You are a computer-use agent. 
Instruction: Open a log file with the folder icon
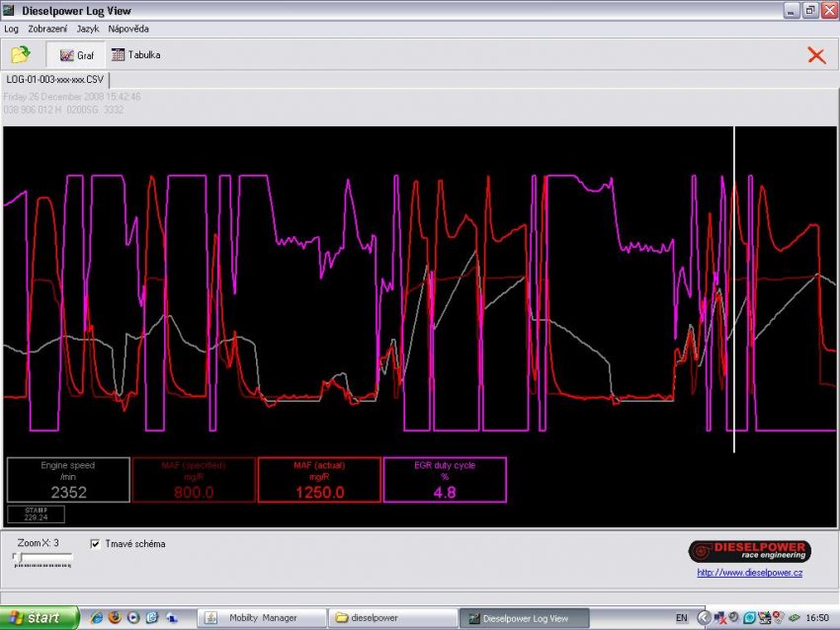click(21, 54)
